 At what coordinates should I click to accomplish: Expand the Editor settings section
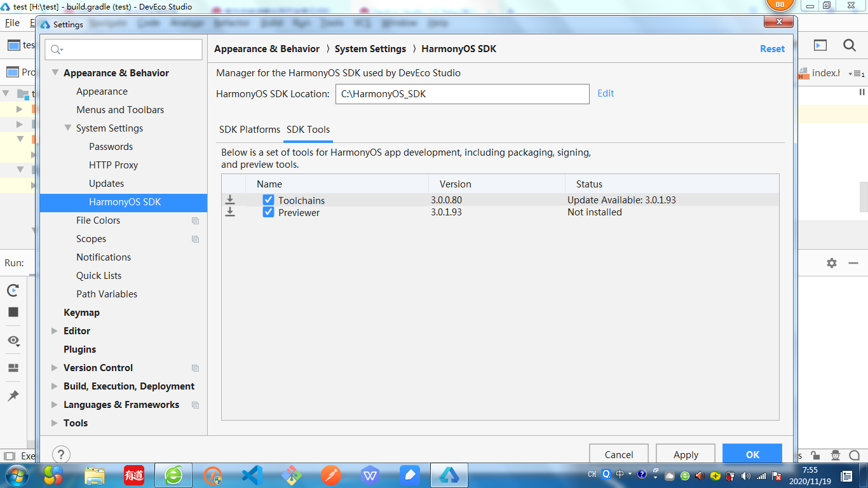click(55, 331)
